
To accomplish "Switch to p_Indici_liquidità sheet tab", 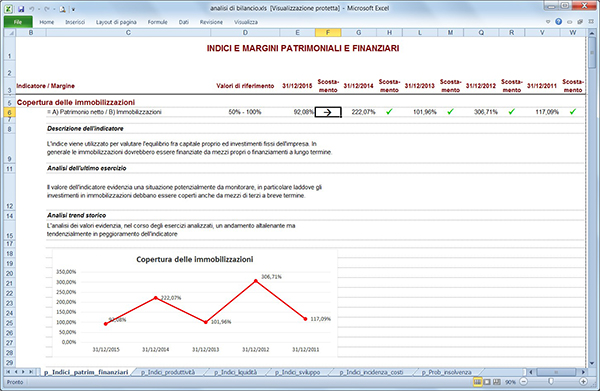I will [x=235, y=372].
